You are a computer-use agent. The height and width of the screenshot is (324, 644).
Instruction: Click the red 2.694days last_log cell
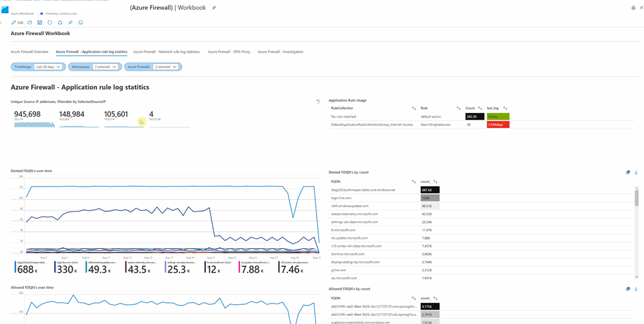pyautogui.click(x=498, y=124)
